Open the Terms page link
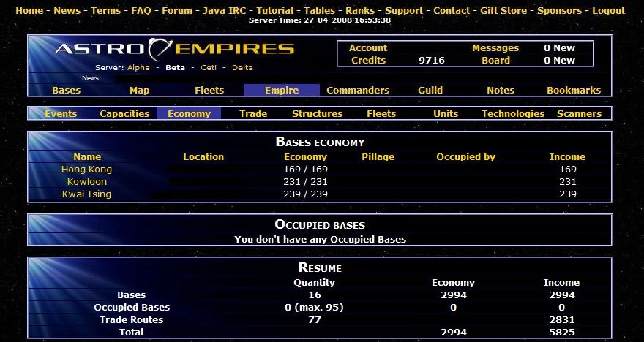 click(x=106, y=11)
